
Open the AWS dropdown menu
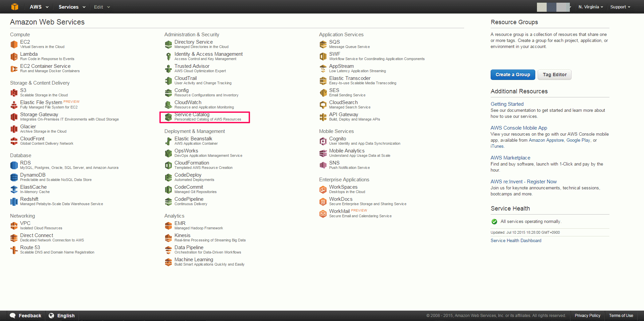[x=39, y=7]
